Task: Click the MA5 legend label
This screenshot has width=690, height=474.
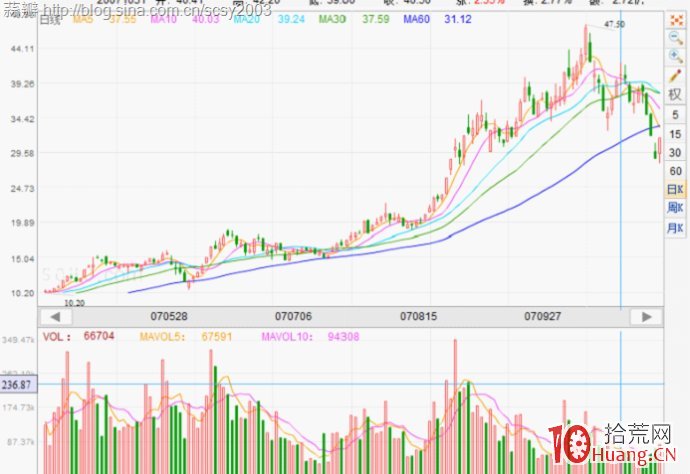Action: pyautogui.click(x=83, y=19)
